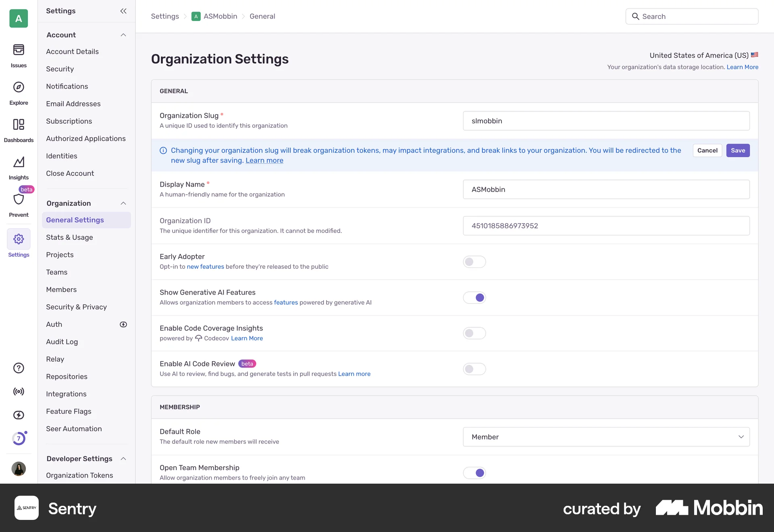Enable the Early Adopter toggle

click(474, 262)
